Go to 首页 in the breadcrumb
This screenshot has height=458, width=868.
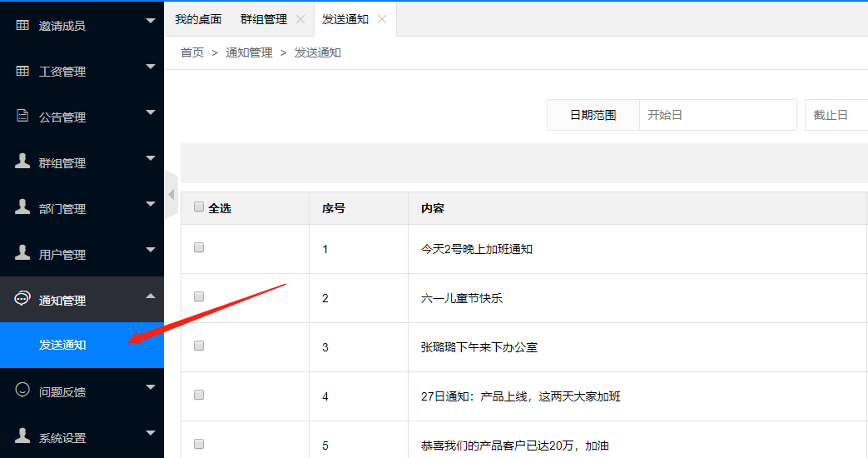point(192,52)
